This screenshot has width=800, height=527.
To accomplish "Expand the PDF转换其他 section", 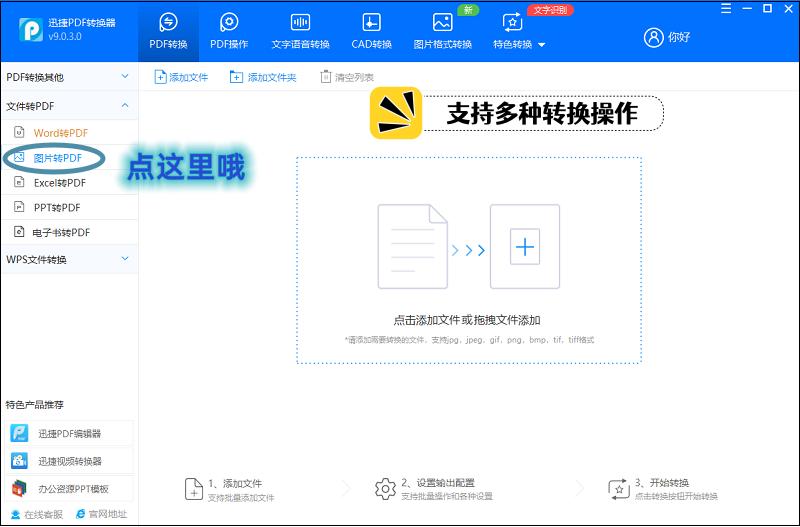I will click(69, 77).
